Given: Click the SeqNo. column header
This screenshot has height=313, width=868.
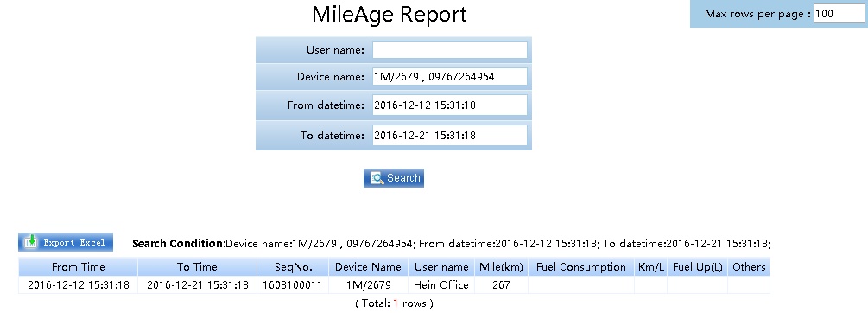Looking at the screenshot, I should pyautogui.click(x=293, y=267).
